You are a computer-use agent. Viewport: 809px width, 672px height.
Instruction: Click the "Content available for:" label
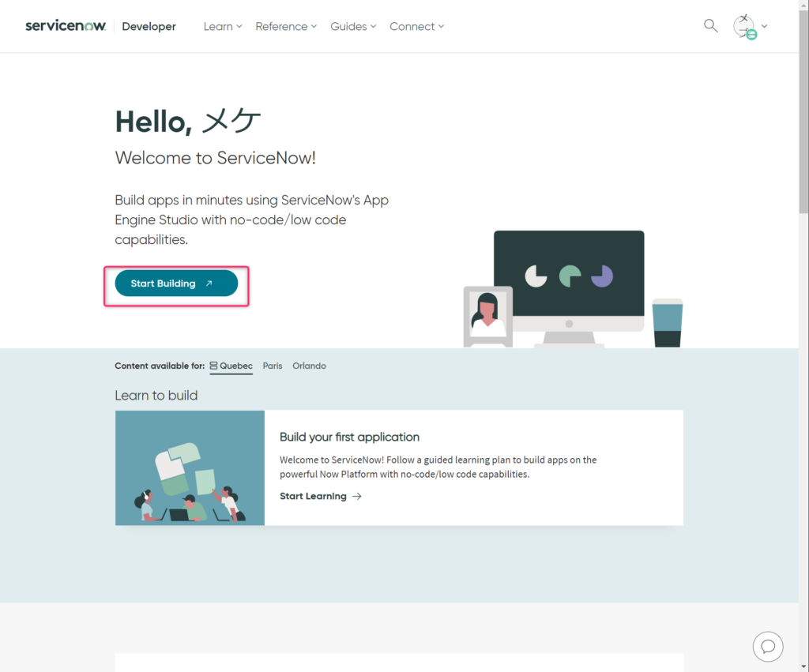(160, 366)
